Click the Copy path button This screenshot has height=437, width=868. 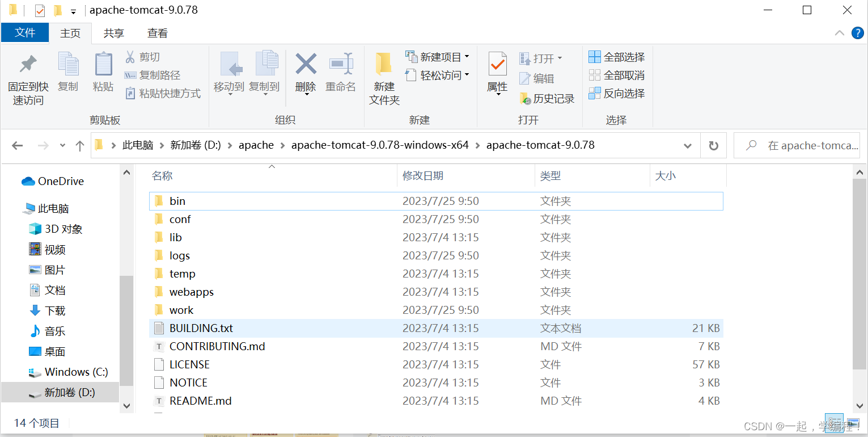[x=152, y=75]
